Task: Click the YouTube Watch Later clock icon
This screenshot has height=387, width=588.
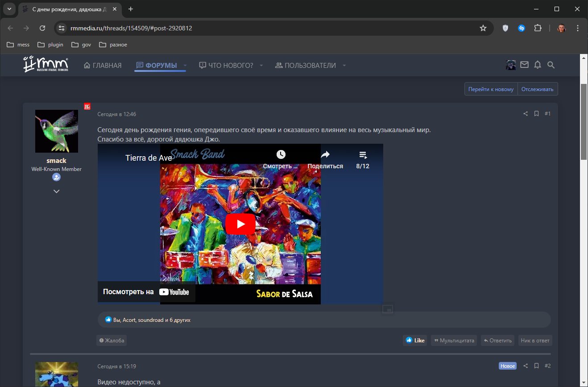Action: [x=281, y=154]
